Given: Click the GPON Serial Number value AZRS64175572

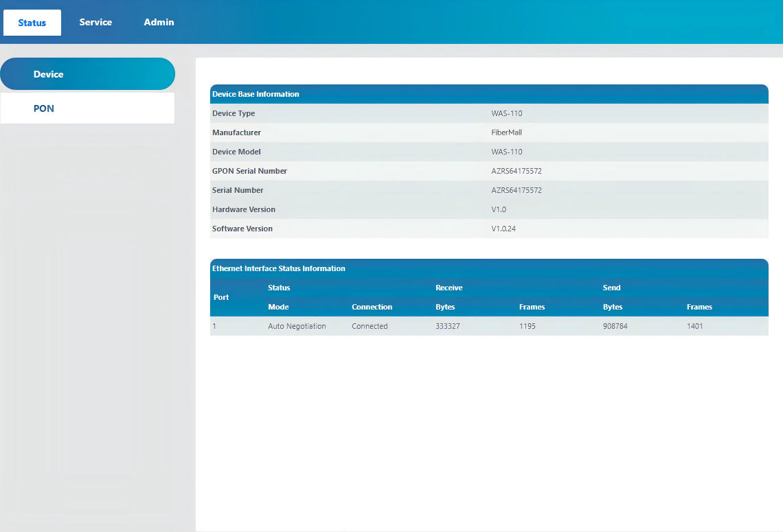Looking at the screenshot, I should point(517,171).
